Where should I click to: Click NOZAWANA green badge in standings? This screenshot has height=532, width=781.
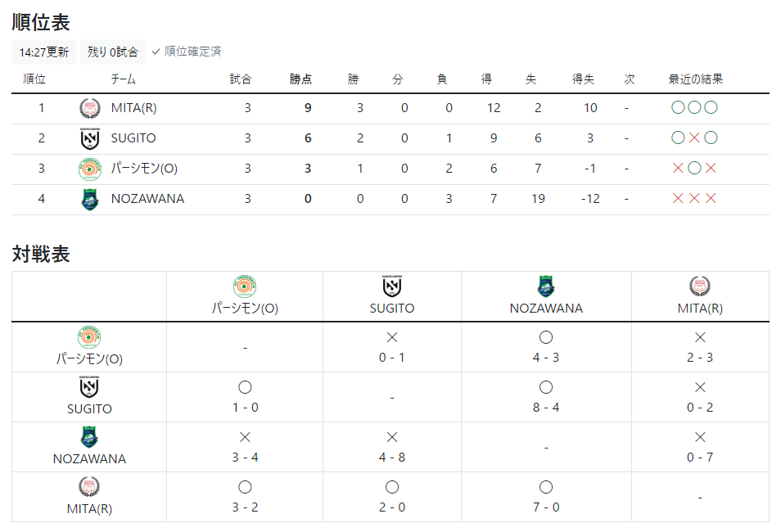pos(90,199)
